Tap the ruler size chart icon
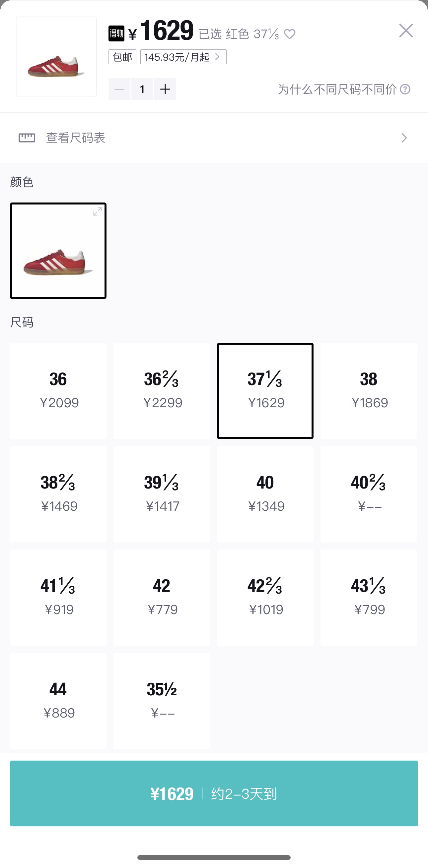Viewport: 428px width, 868px height. [27, 138]
